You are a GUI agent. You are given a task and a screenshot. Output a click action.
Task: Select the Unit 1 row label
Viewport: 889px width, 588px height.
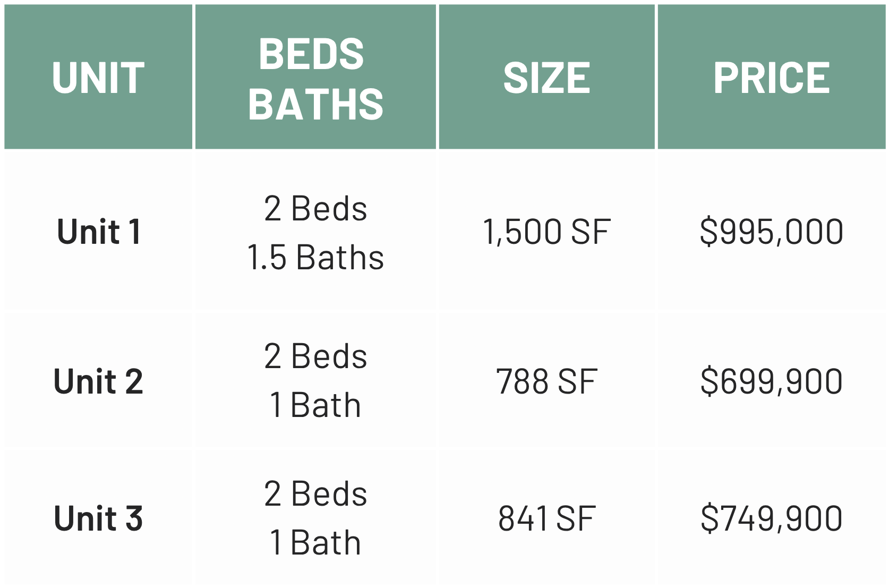(x=99, y=232)
